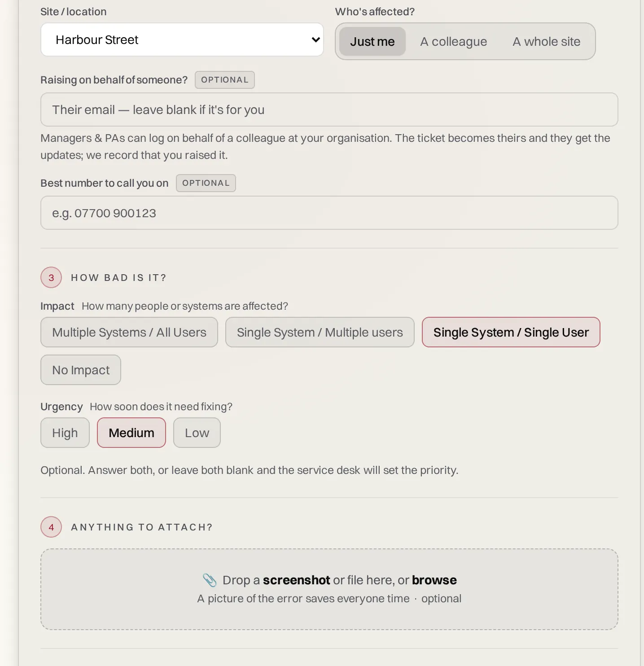
Task: Select 'Single System / Single User' impact
Action: (511, 332)
